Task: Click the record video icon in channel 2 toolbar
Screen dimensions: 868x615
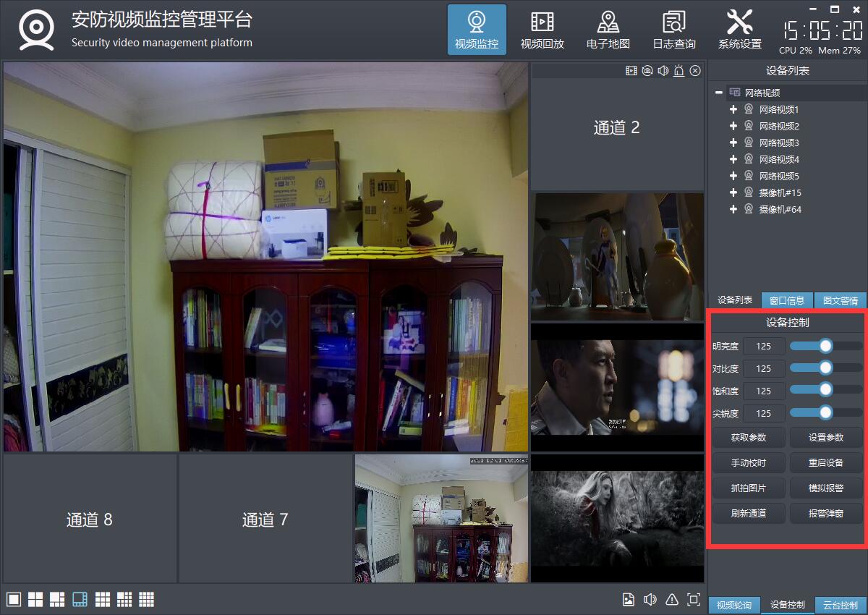Action: (x=631, y=70)
